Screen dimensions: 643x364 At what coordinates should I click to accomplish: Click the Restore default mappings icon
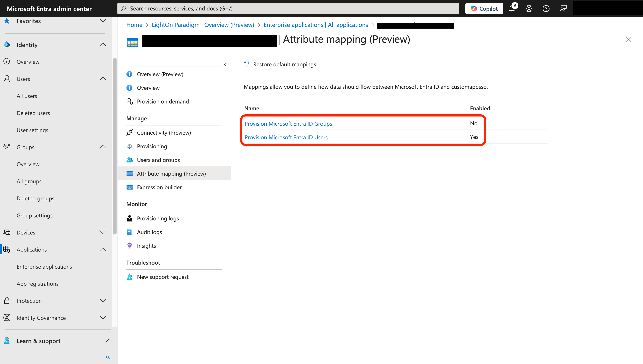click(x=246, y=64)
